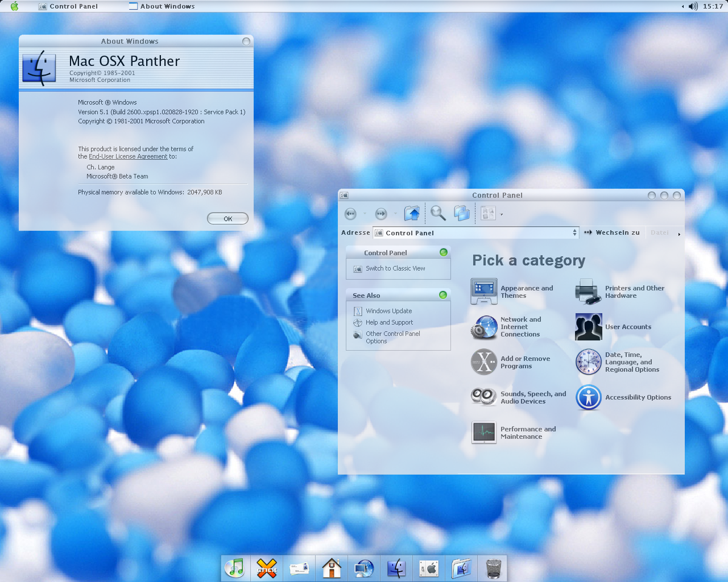Open Search with the magnifying glass icon
Screen dimensions: 728x582
coord(437,214)
